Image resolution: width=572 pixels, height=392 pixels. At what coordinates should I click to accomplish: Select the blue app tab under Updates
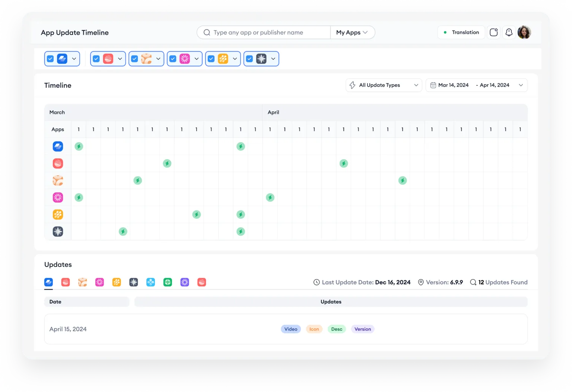48,282
